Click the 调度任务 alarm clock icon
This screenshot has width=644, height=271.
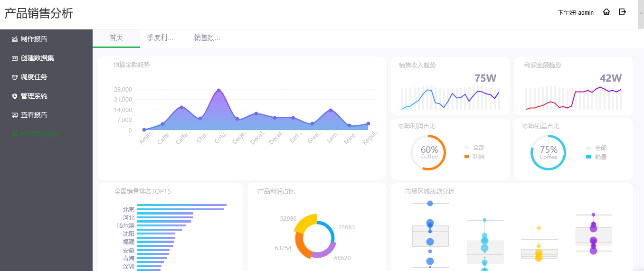pos(15,77)
